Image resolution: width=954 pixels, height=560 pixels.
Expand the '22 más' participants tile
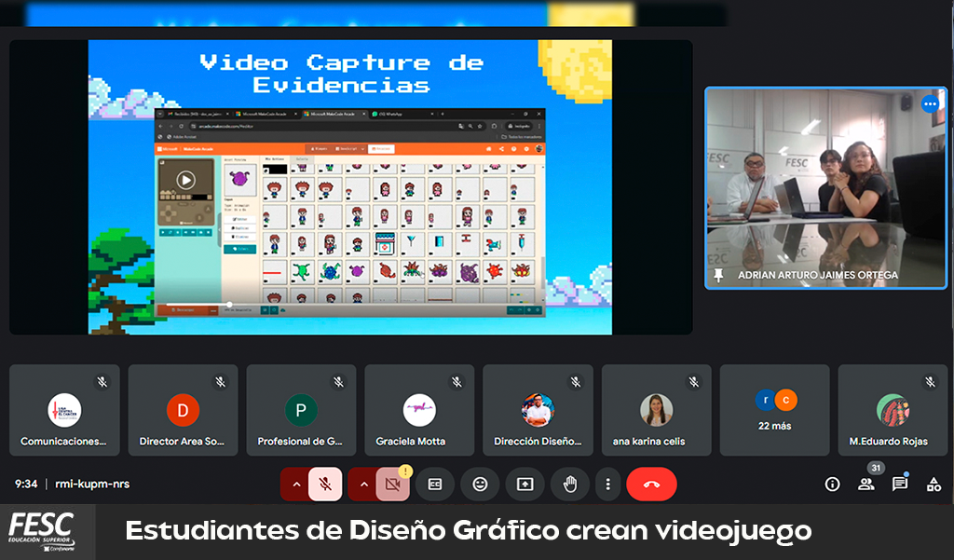pos(774,410)
